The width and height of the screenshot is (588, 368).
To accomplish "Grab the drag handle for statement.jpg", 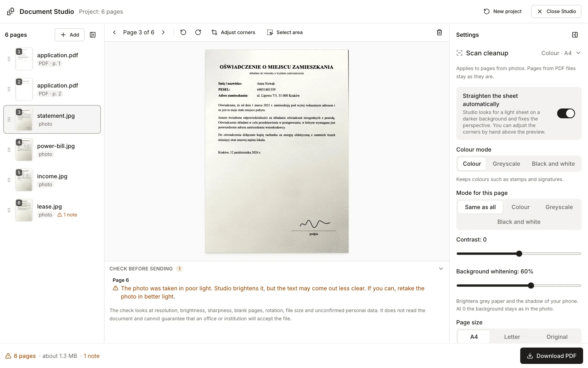I will click(x=9, y=119).
